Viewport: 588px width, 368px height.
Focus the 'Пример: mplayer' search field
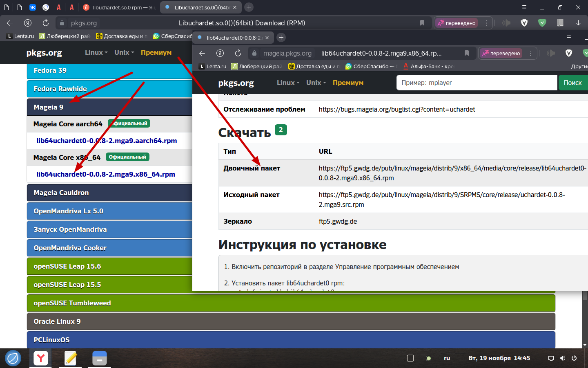click(477, 83)
